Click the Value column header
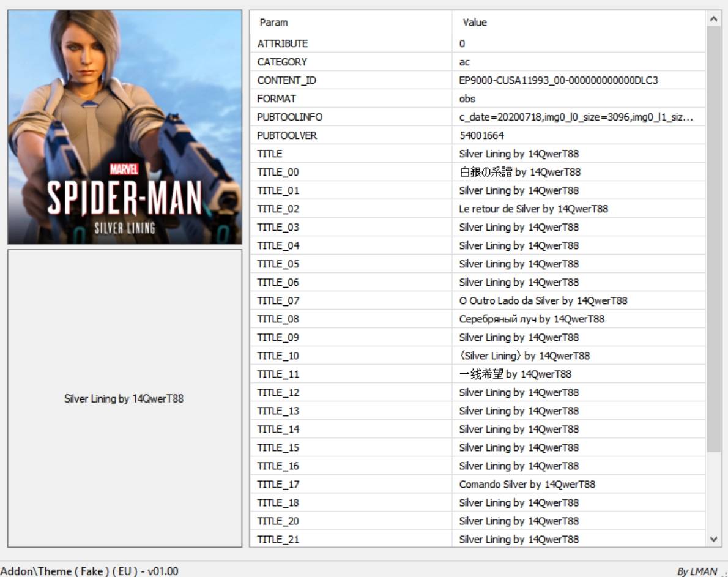This screenshot has width=728, height=577. coord(475,23)
